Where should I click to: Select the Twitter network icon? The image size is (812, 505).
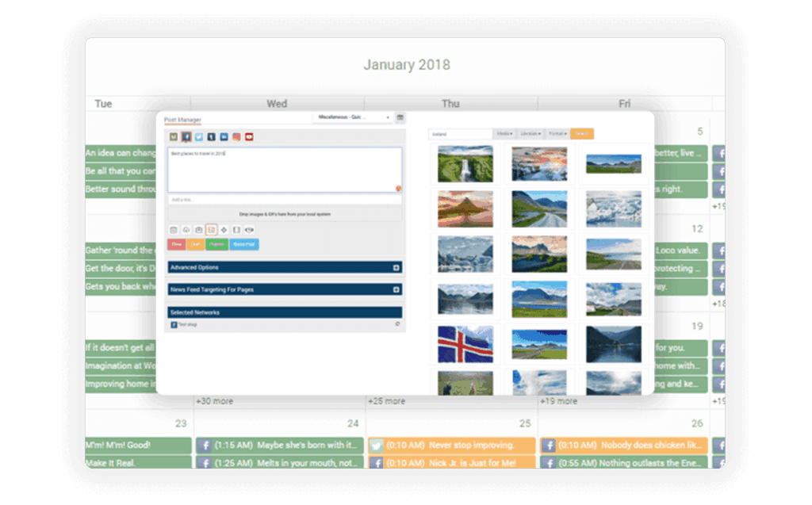click(199, 137)
